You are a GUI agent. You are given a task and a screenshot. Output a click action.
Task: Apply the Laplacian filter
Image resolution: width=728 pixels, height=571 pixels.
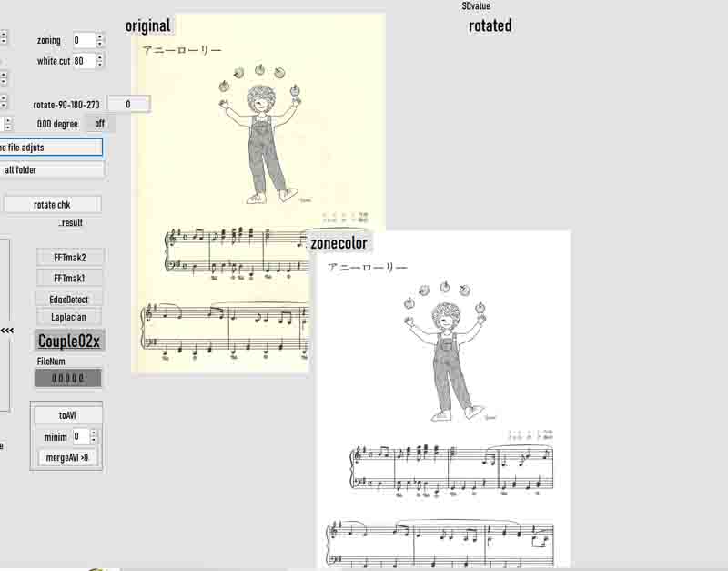click(x=69, y=317)
